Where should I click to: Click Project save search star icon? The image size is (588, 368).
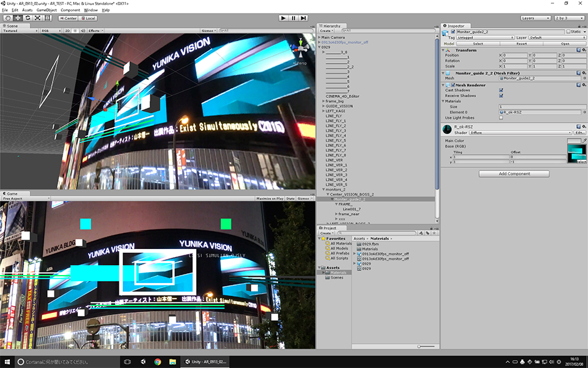(x=435, y=233)
